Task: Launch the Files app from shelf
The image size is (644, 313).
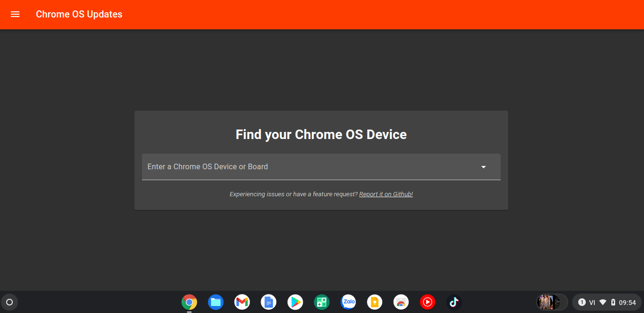Action: pos(216,302)
